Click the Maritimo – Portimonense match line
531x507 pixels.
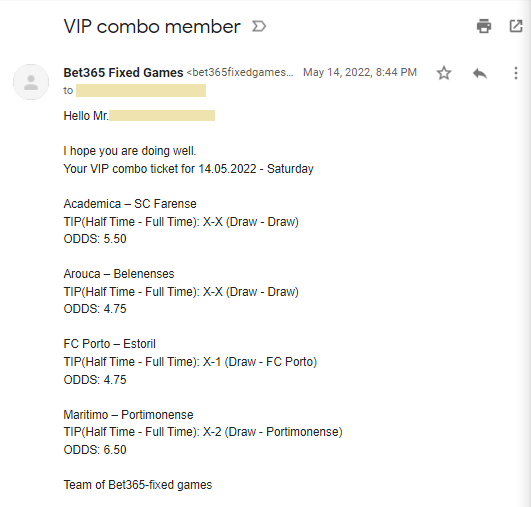click(128, 415)
